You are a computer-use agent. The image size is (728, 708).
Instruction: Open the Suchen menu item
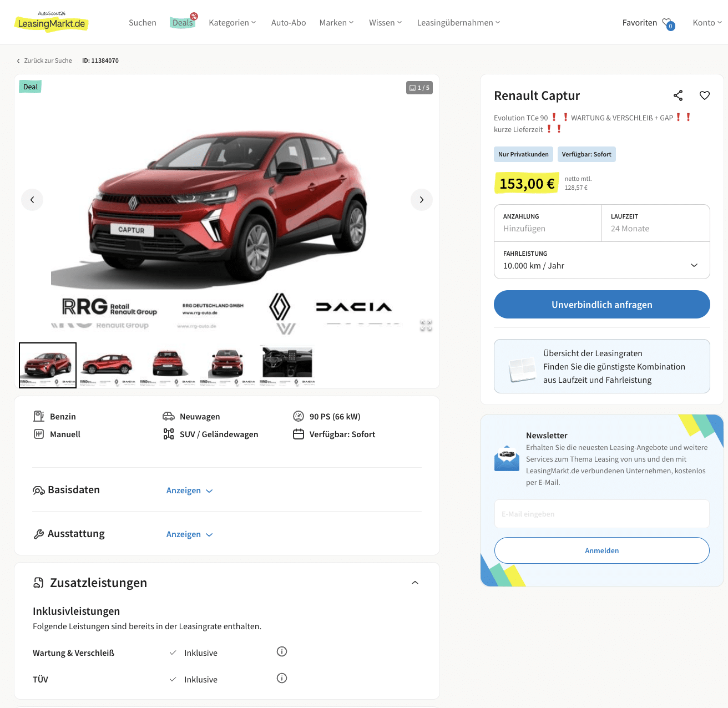[143, 23]
